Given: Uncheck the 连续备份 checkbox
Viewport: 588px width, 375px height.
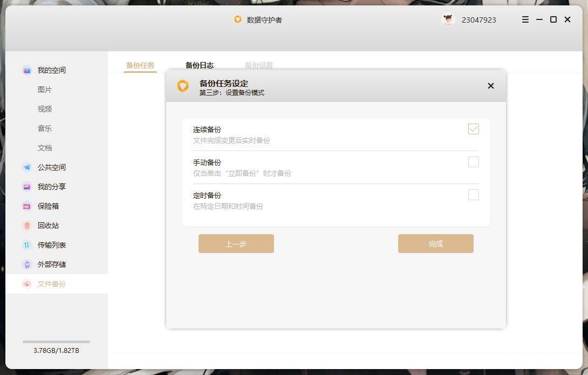Looking at the screenshot, I should [474, 129].
